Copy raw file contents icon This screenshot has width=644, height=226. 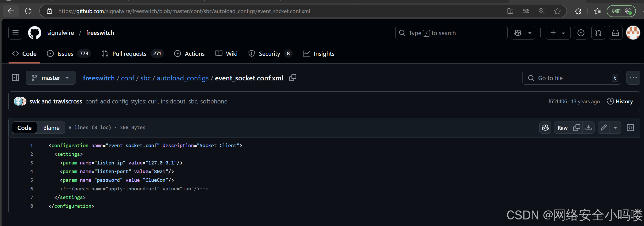(577, 128)
